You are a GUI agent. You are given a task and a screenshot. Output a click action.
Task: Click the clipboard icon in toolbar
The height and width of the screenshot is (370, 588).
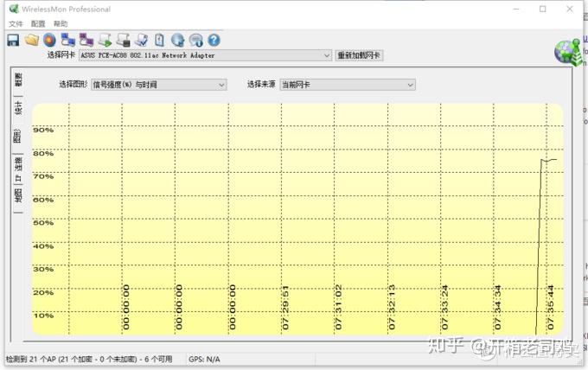tap(159, 40)
